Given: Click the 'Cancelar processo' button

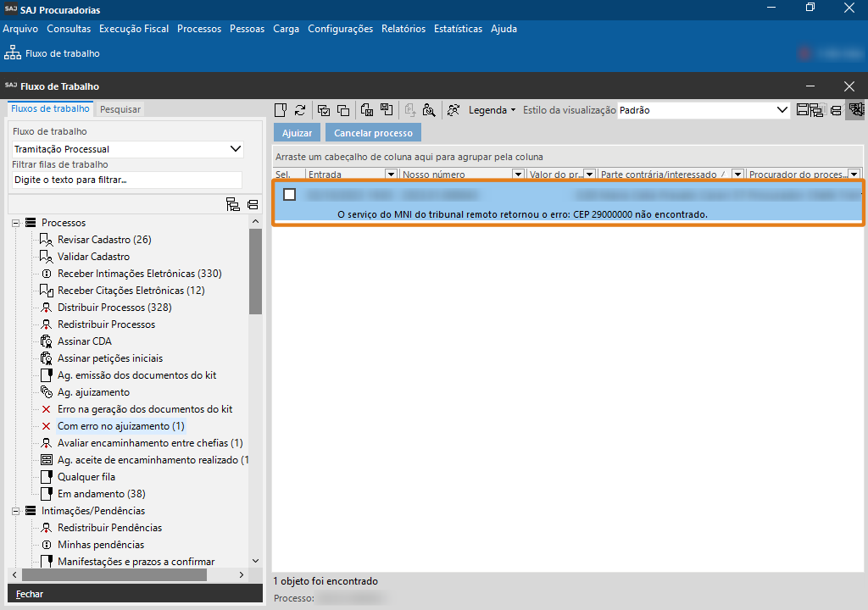Looking at the screenshot, I should coord(373,133).
